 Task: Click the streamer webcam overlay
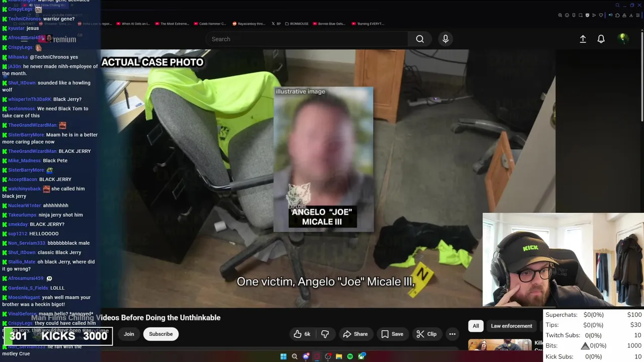[x=563, y=259]
